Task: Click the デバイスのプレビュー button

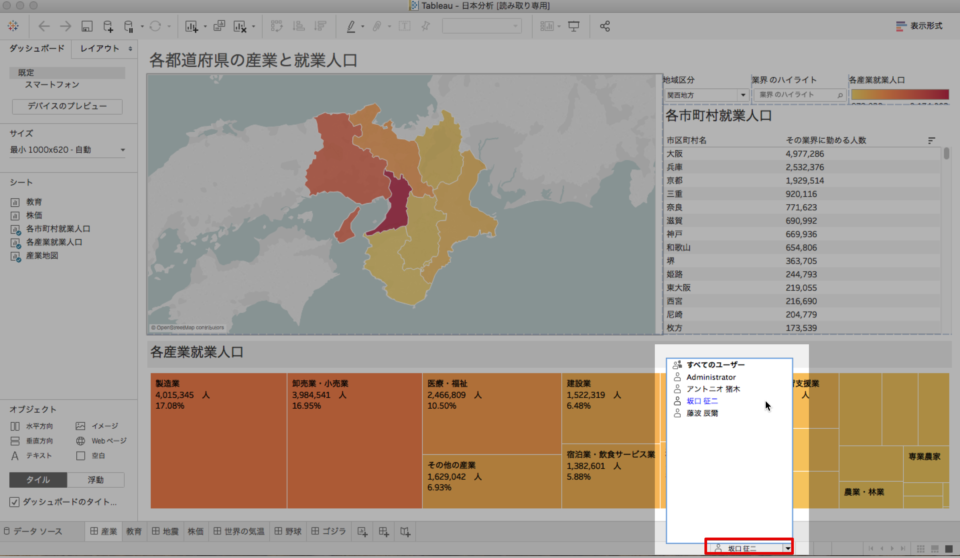Action: point(67,106)
